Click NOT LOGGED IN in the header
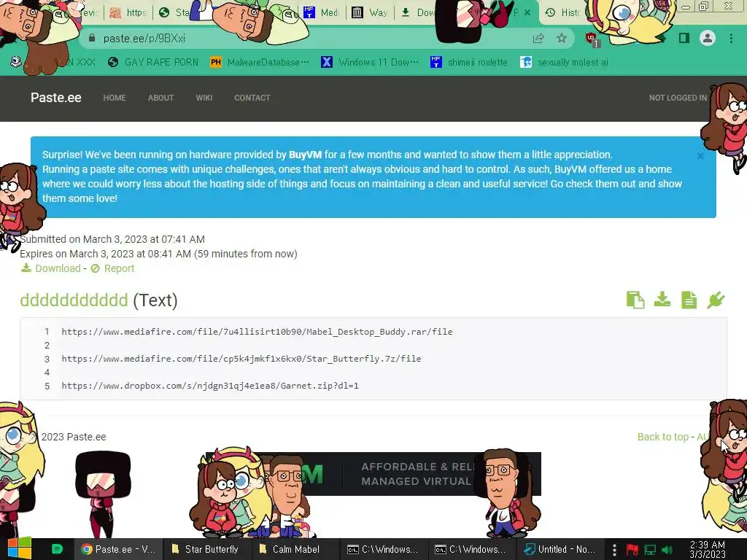Screen dimensions: 747x560 [678, 98]
